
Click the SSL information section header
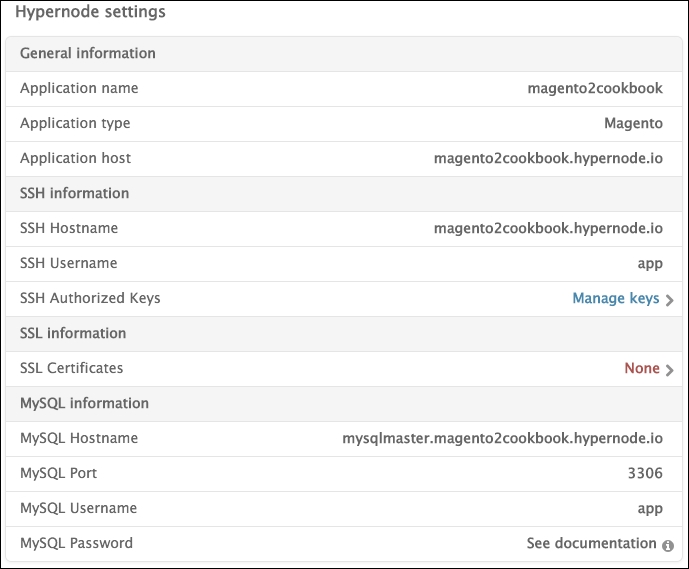72,333
